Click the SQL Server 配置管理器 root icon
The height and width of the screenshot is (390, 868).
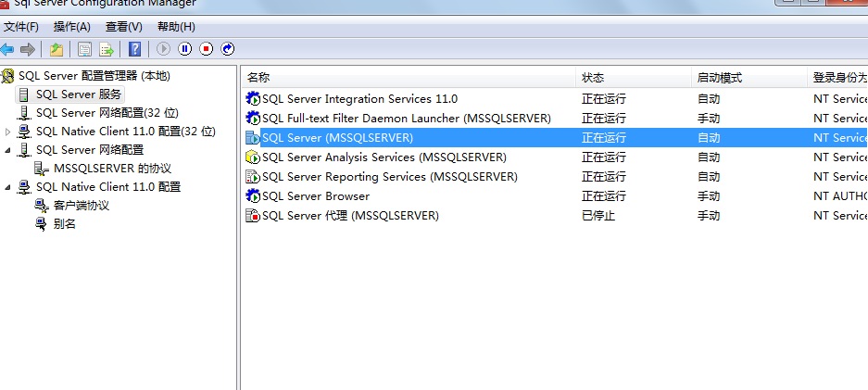[7, 76]
